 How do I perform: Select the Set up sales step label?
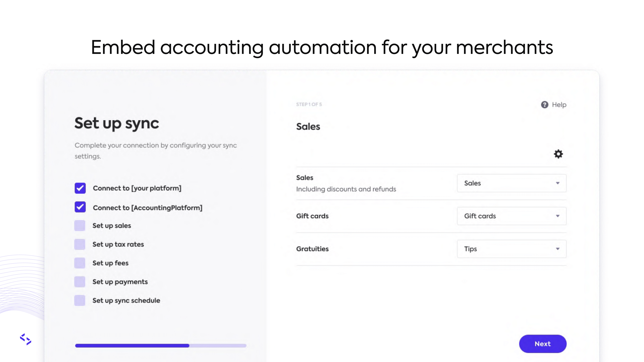pyautogui.click(x=112, y=226)
